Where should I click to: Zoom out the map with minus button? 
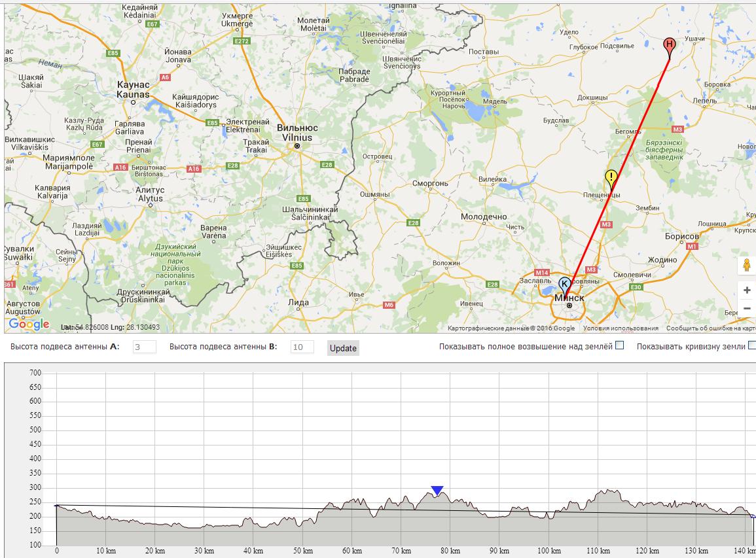click(747, 309)
